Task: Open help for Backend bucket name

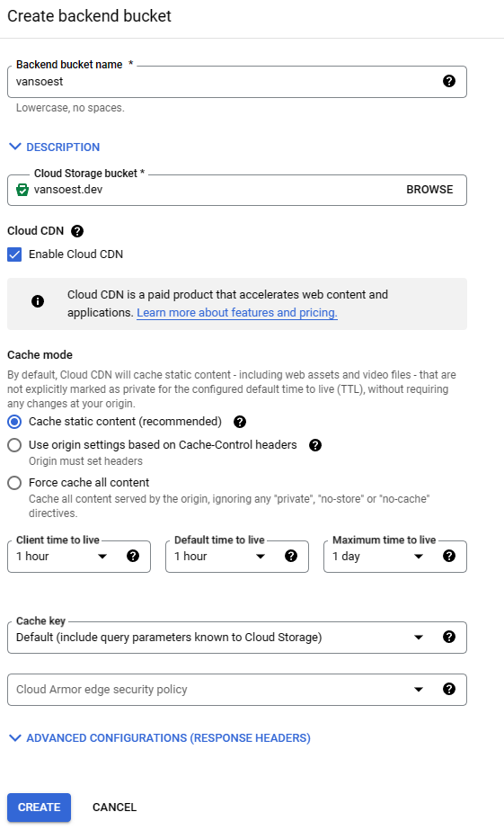Action: [x=449, y=81]
